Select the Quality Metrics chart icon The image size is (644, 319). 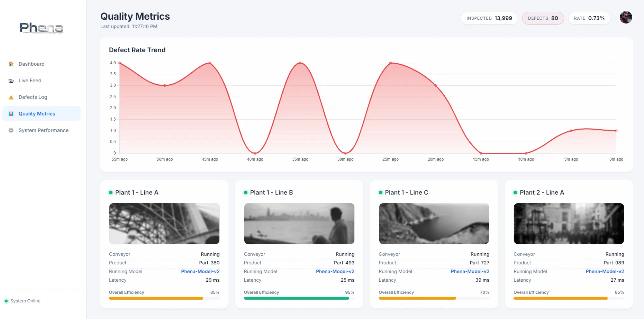(x=11, y=113)
